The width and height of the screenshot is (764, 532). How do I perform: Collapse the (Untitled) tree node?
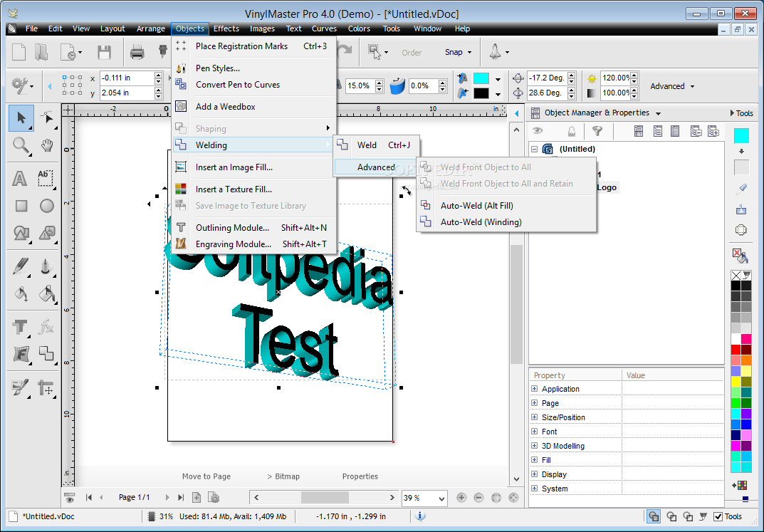(x=534, y=149)
